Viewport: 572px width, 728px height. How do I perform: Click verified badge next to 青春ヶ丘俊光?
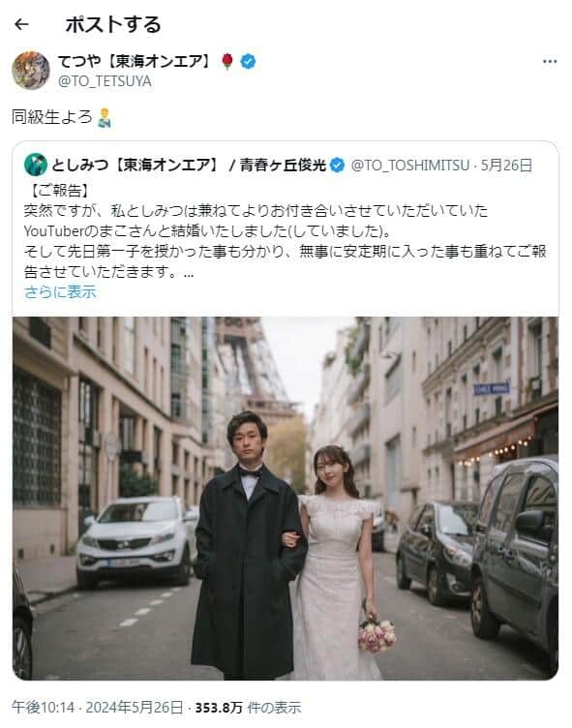click(337, 165)
